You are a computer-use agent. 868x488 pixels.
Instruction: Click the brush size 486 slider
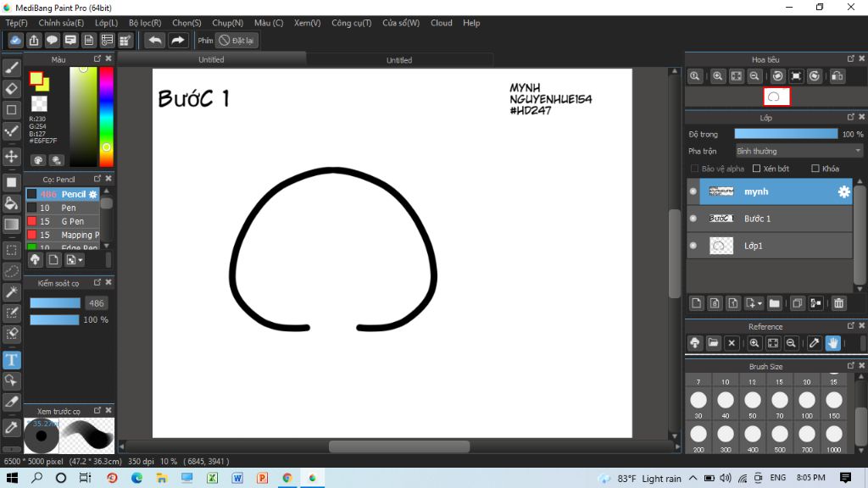[55, 303]
